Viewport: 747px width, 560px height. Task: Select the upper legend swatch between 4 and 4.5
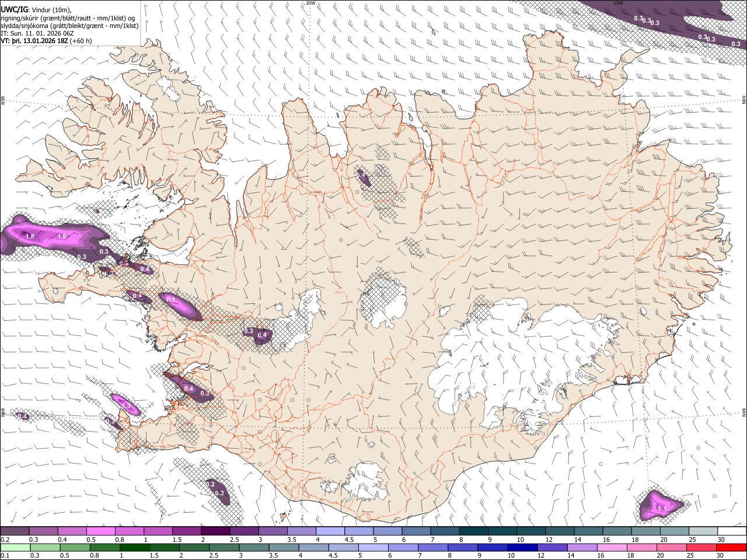[330, 531]
